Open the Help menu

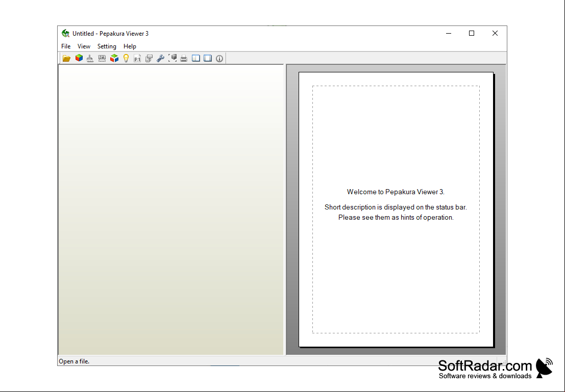[130, 46]
